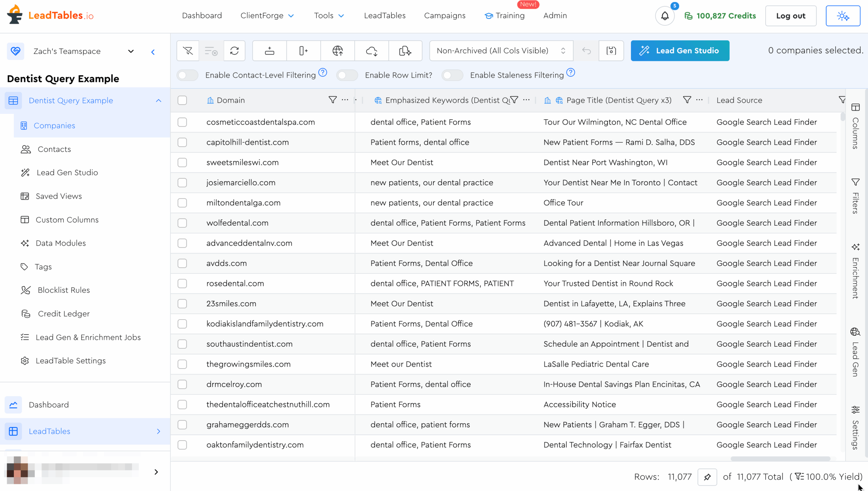Click the clear filters funnel icon

pyautogui.click(x=188, y=51)
